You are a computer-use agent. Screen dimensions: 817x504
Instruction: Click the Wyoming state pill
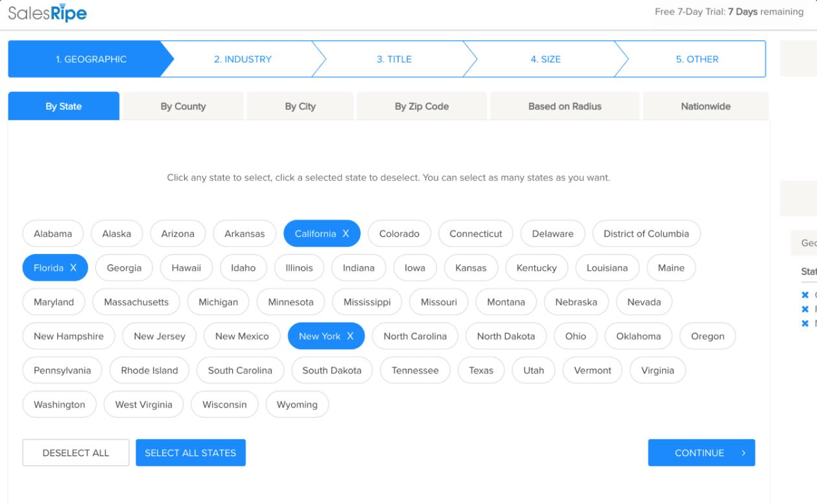pyautogui.click(x=297, y=405)
